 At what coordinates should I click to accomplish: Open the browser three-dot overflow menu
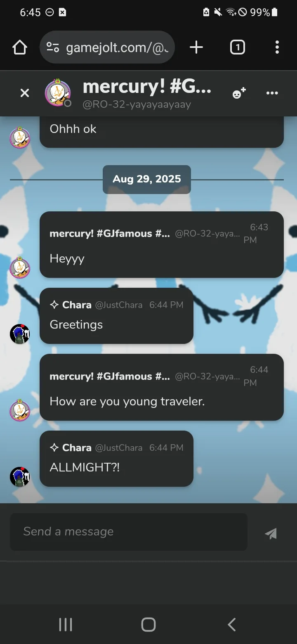[277, 47]
